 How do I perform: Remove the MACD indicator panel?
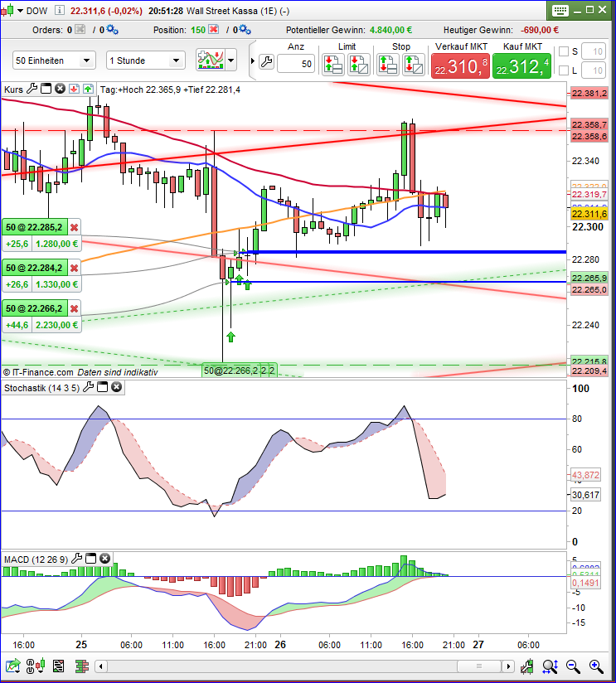[x=104, y=559]
